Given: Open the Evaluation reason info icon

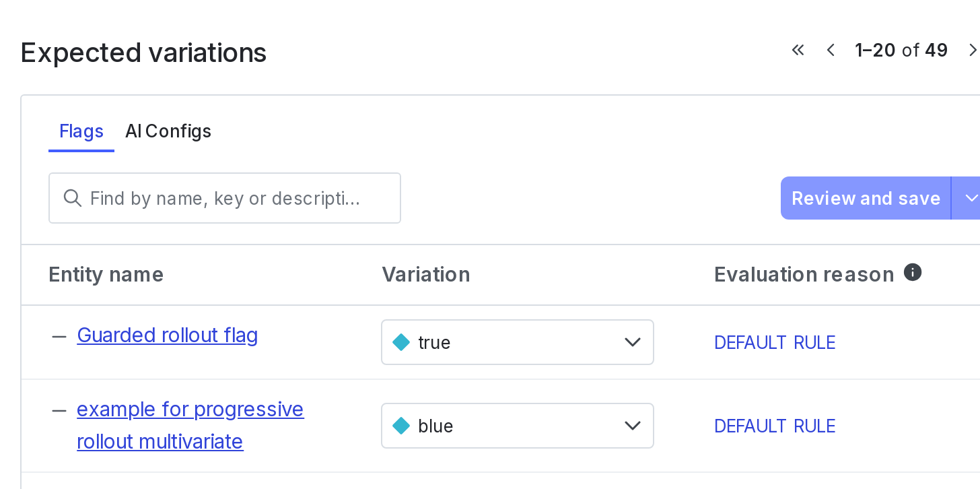Looking at the screenshot, I should click(x=913, y=271).
